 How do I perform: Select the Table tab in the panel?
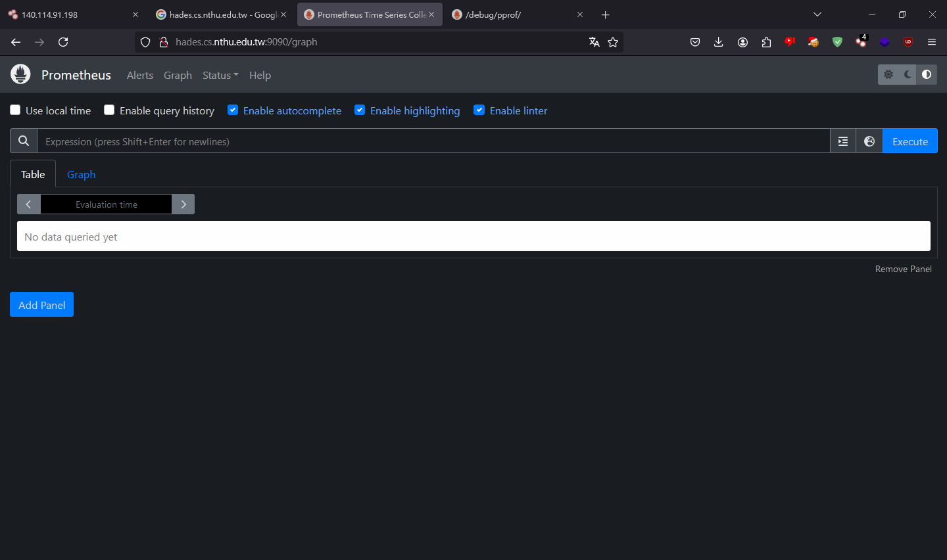point(33,174)
